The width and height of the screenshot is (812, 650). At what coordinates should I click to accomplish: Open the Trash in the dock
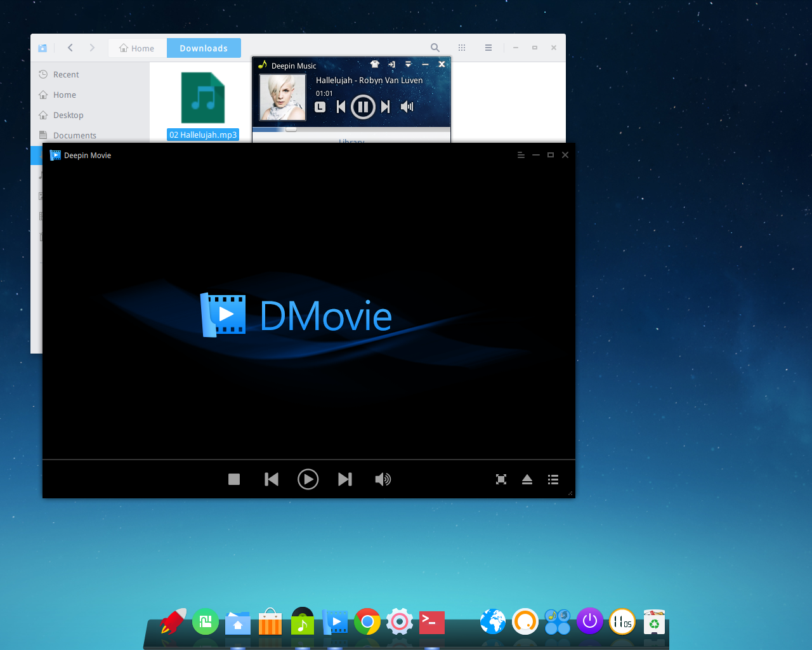[x=654, y=622]
